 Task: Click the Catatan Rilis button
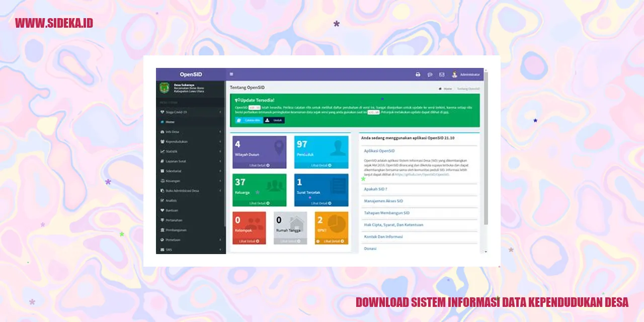[x=249, y=120]
